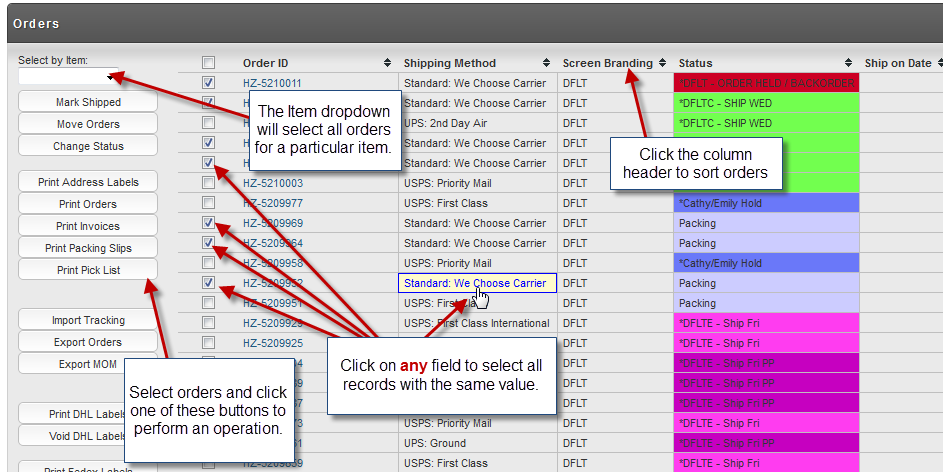The width and height of the screenshot is (943, 472).
Task: Click the red ORDER HELD / BACKORDER status cell
Action: pyautogui.click(x=766, y=83)
